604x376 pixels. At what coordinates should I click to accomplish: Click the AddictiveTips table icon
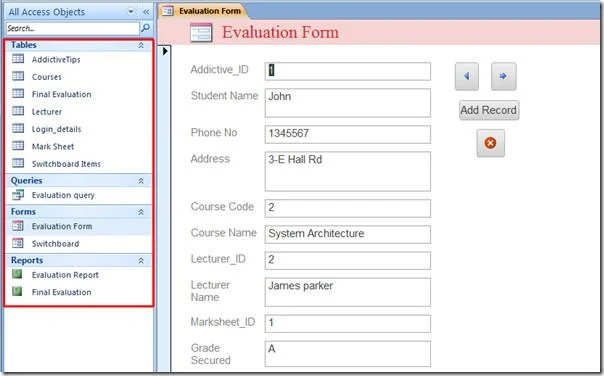pos(18,59)
